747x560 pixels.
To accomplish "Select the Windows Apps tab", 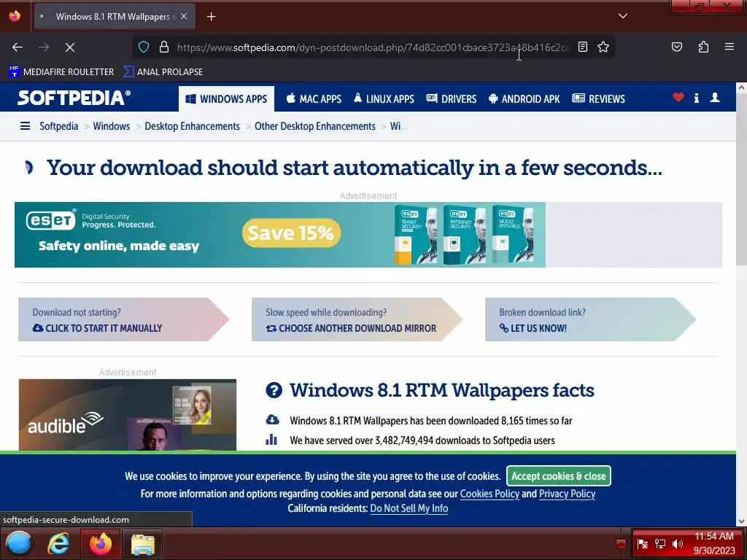I will click(226, 99).
